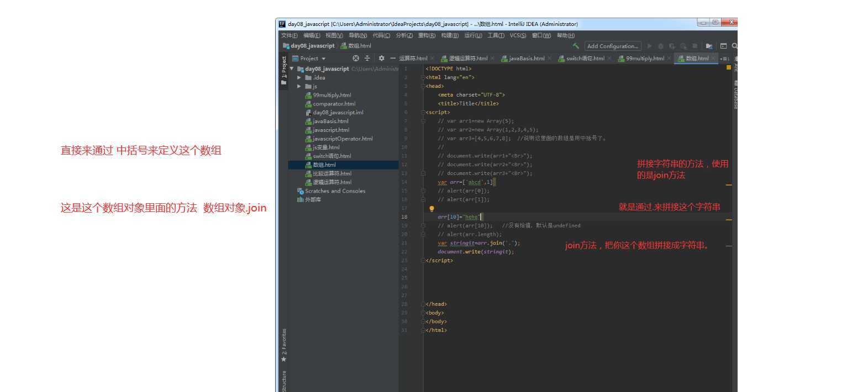Click the Stop square icon in toolbar
Viewport: 868px width, 392px height.
(x=695, y=46)
